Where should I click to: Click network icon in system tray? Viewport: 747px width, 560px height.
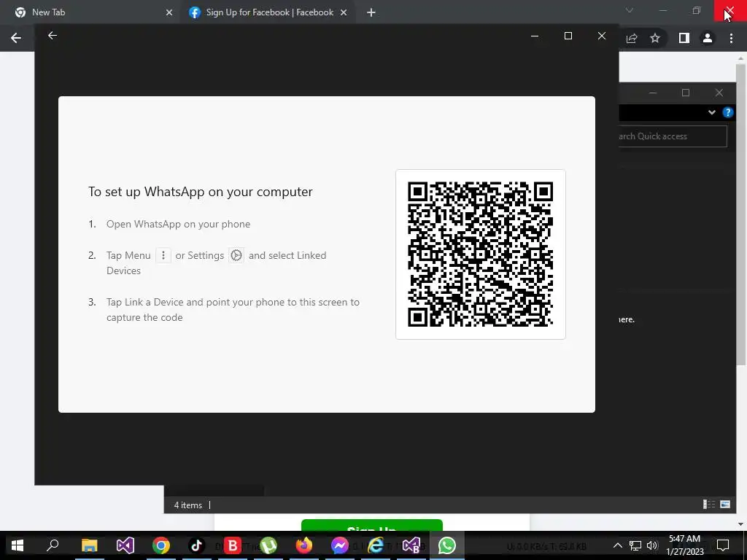(x=635, y=545)
